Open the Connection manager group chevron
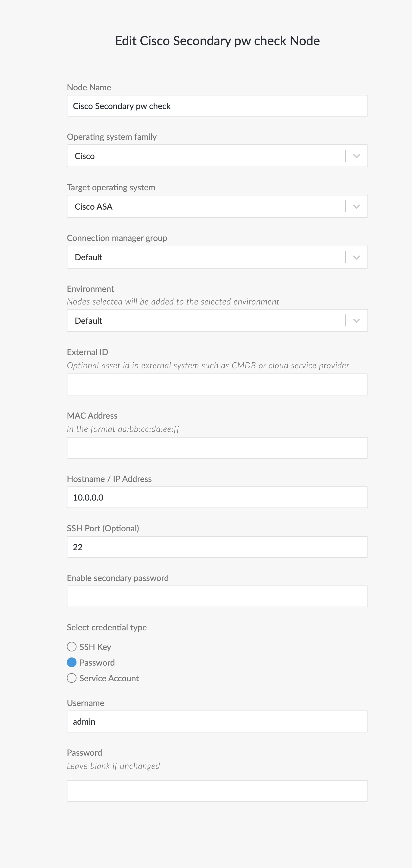Screen dimensions: 412x868 coord(356,258)
